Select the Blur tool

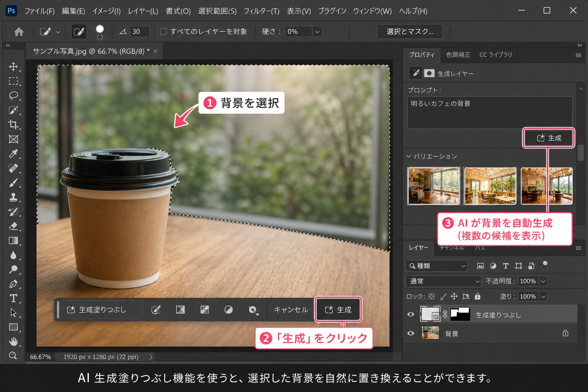(x=13, y=255)
